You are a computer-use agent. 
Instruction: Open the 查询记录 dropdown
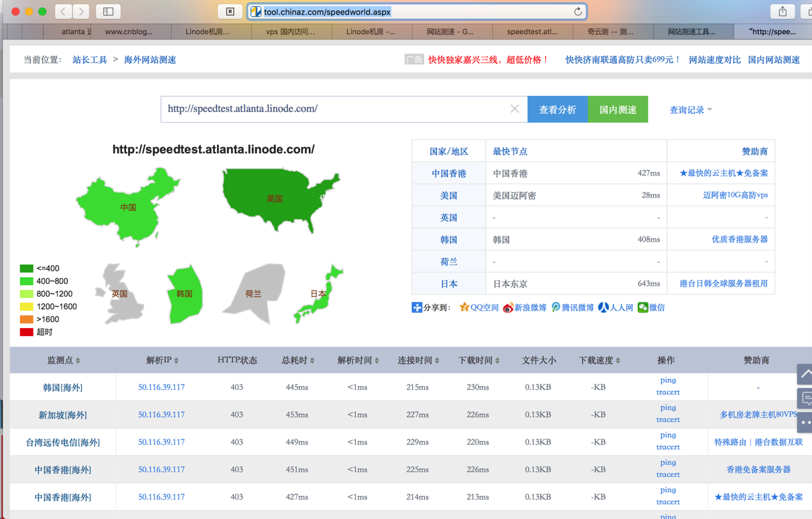691,110
